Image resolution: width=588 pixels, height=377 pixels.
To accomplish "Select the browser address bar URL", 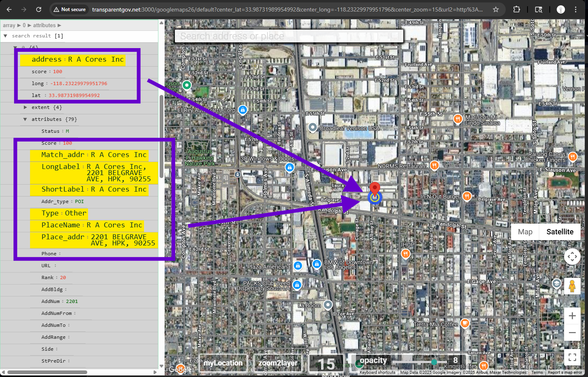I will coord(287,9).
